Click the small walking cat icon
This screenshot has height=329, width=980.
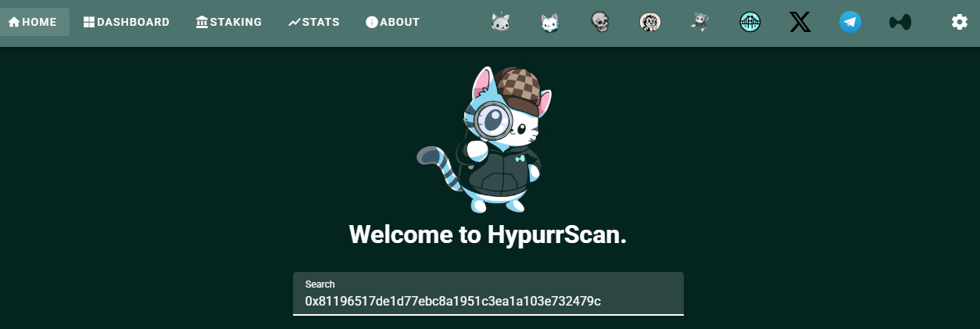pos(699,22)
